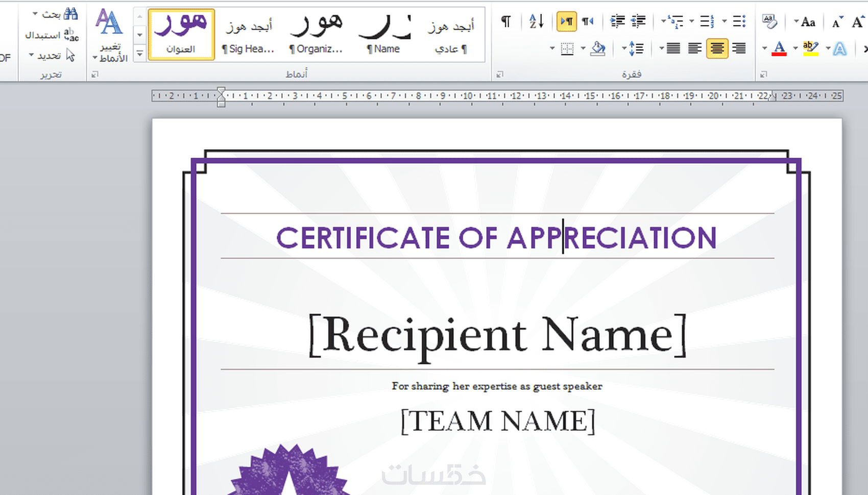Click the Select cursor icon (تحديد)
The width and height of the screenshot is (868, 495).
point(70,55)
